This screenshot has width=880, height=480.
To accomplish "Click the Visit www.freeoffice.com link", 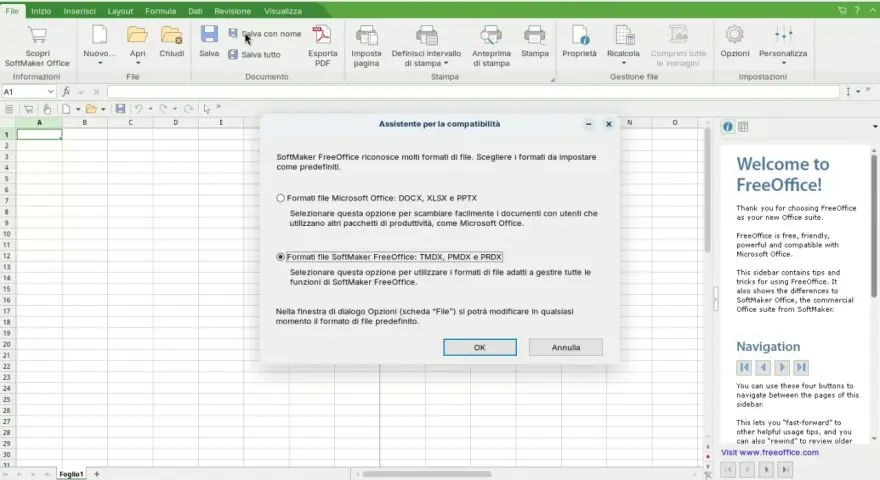I will tap(770, 452).
